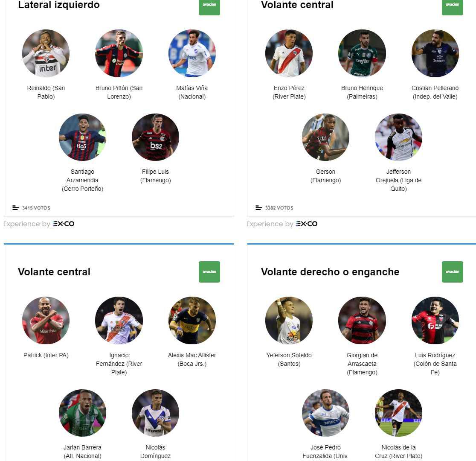Image resolution: width=476 pixels, height=461 pixels.
Task: Open the EX.CO logo under top Volante central
Action: (x=307, y=224)
